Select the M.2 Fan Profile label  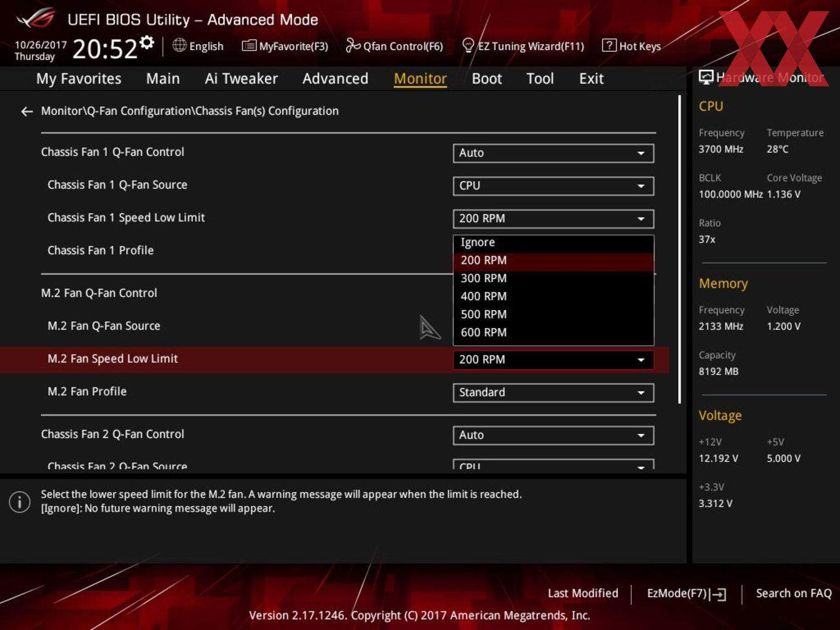87,392
